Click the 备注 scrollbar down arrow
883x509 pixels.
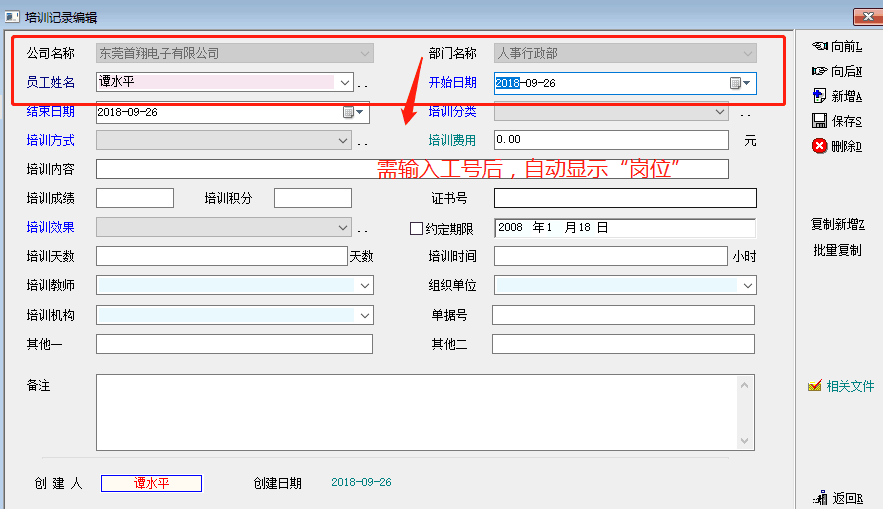click(746, 441)
